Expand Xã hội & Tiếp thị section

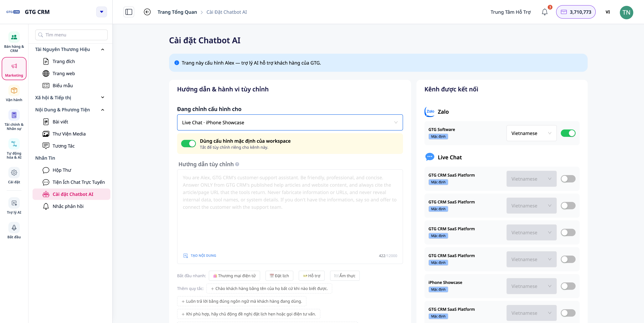pos(102,97)
